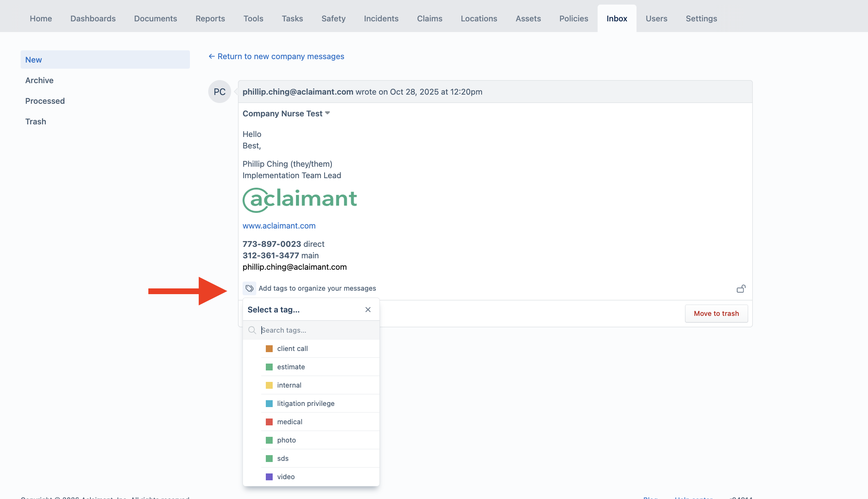Screen dimensions: 868x499
Task: Open www.aclaimant.com link
Action: [279, 226]
